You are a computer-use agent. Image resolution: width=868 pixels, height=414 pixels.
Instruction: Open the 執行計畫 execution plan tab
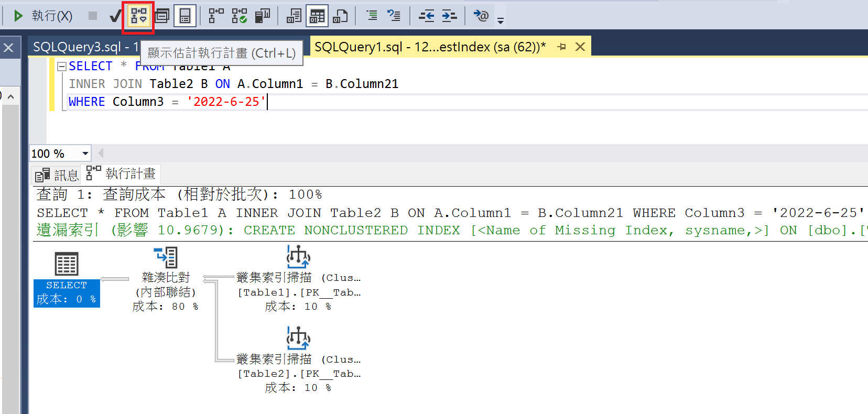point(121,173)
